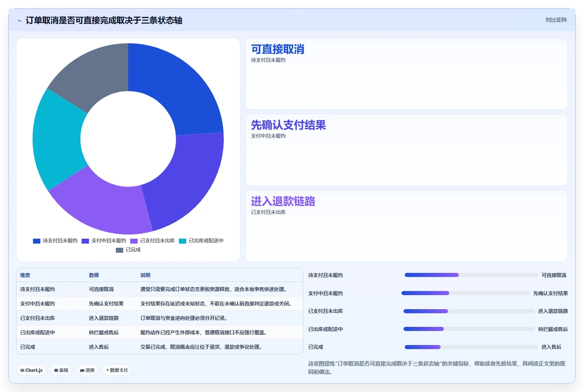
Task: Click the description starting 履约动作已经产生外部成本
Action: click(204, 333)
